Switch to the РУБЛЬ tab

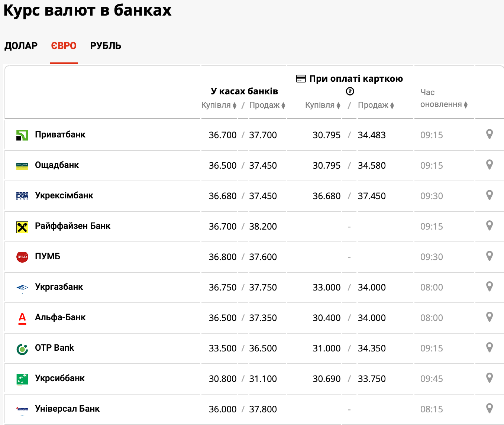coord(106,46)
